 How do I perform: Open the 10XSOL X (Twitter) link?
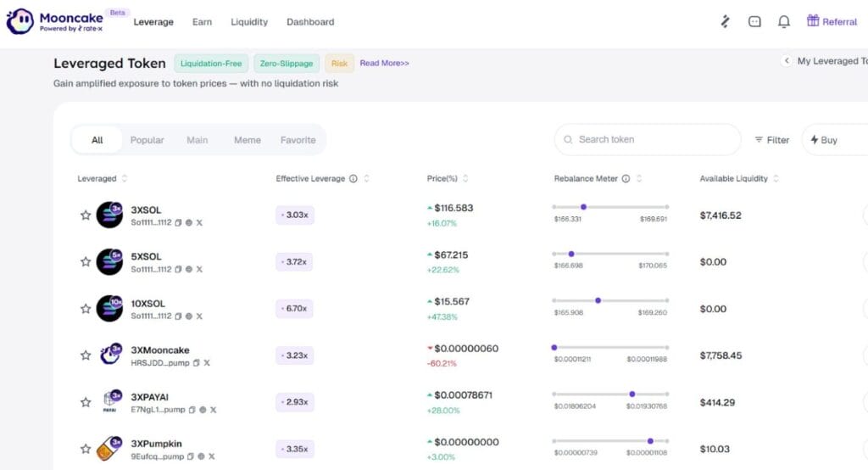tap(199, 316)
